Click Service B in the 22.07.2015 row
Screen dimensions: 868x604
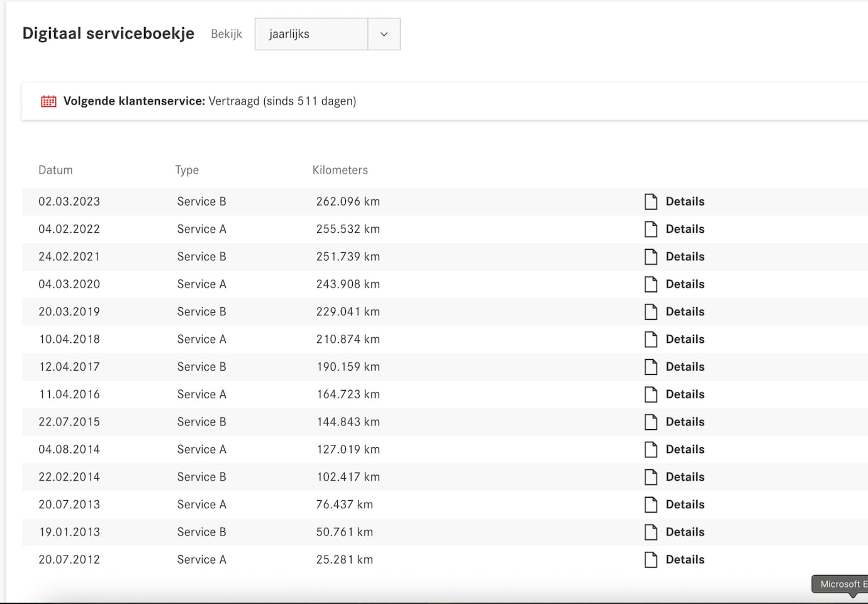coord(201,422)
